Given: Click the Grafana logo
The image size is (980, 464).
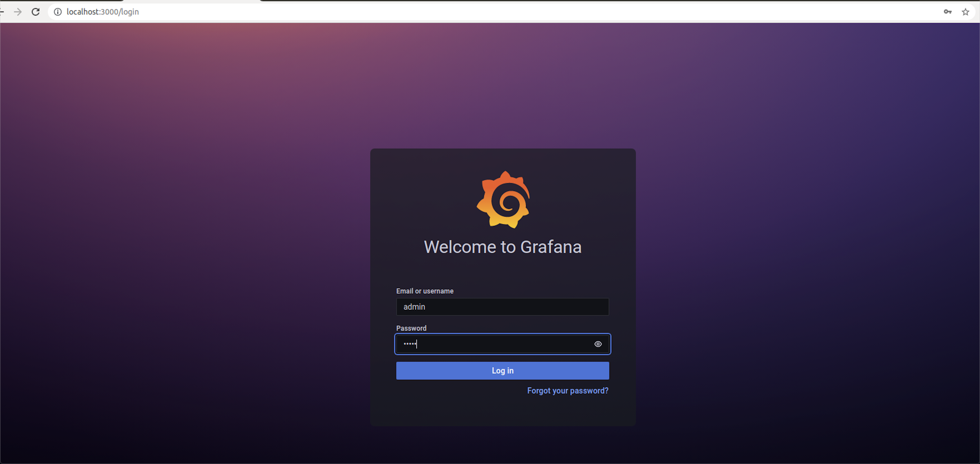Looking at the screenshot, I should click(503, 199).
